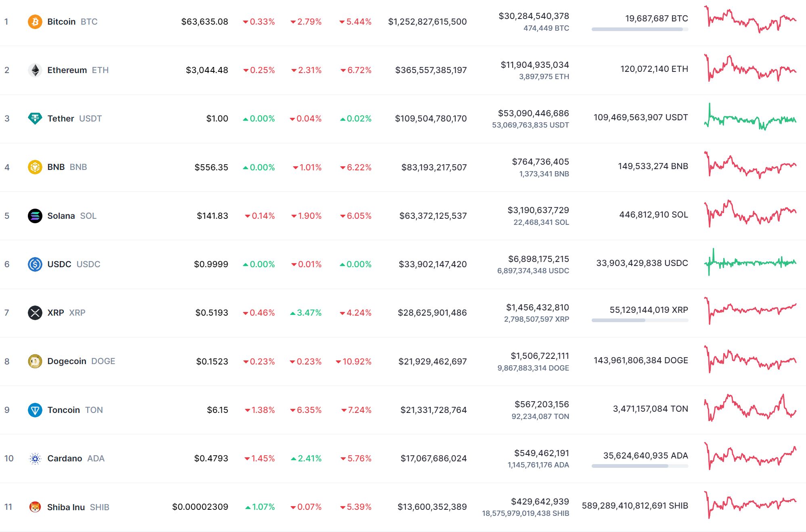Click the Cardano logo icon
Viewport: 806px width, 532px height.
[x=35, y=459]
